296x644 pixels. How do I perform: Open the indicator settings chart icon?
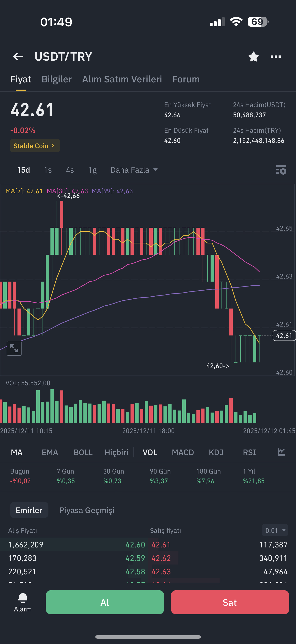[281, 452]
